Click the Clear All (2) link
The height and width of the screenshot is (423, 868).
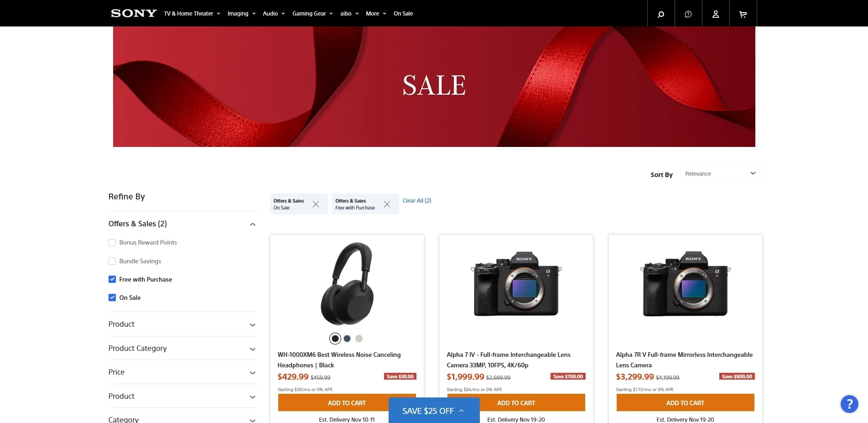pos(417,201)
